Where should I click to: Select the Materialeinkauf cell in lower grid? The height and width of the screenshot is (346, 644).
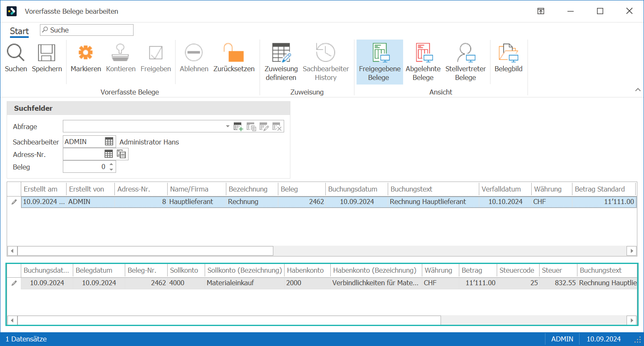[x=245, y=283]
